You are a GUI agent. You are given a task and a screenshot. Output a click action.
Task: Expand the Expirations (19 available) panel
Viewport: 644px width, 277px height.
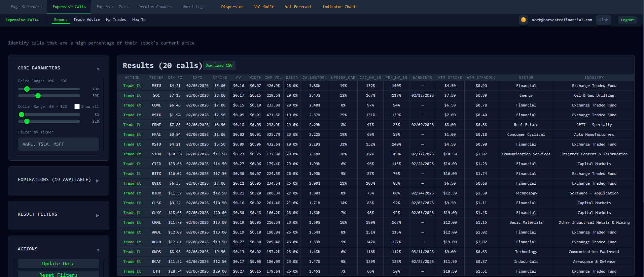pos(98,181)
